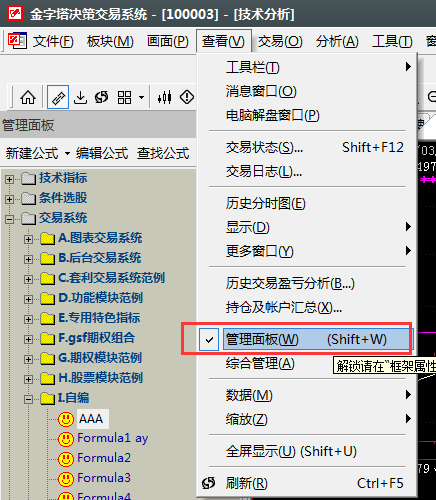Screen dimensions: 436x500
Task: Collapse the I.自编 tree node
Action: [28, 399]
